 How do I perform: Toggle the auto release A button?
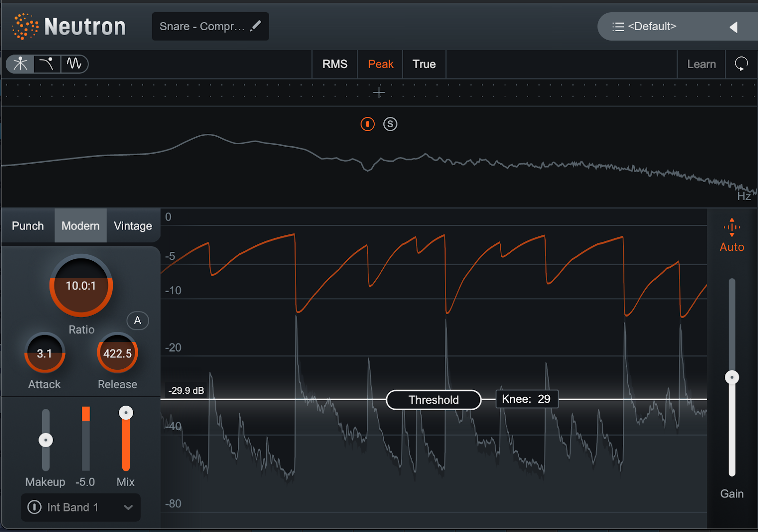[137, 320]
